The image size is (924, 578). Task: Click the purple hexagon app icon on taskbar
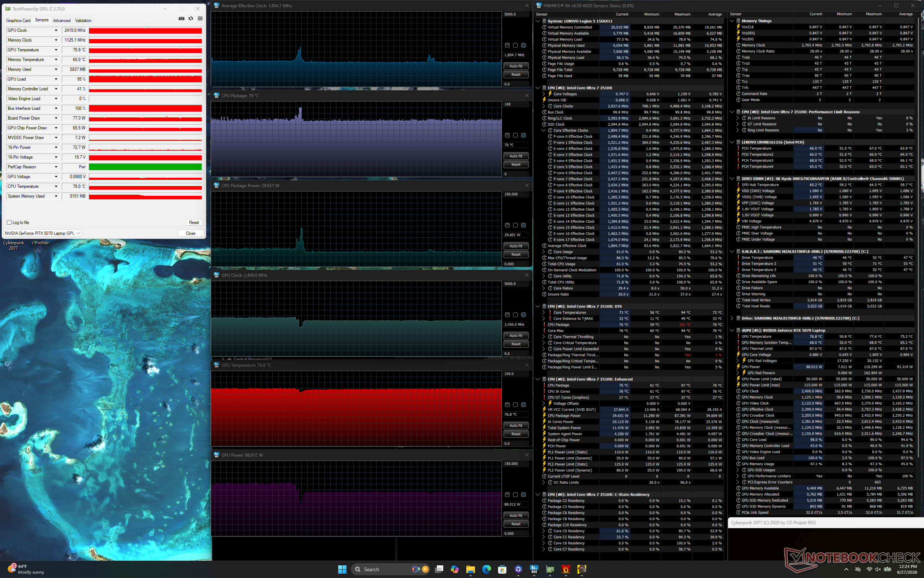[x=518, y=569]
